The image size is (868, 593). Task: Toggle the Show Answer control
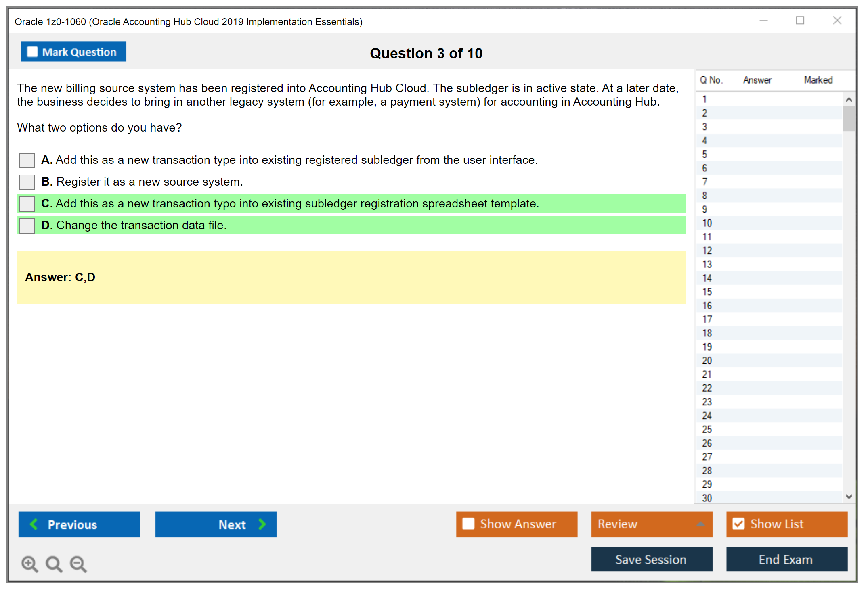(x=468, y=524)
